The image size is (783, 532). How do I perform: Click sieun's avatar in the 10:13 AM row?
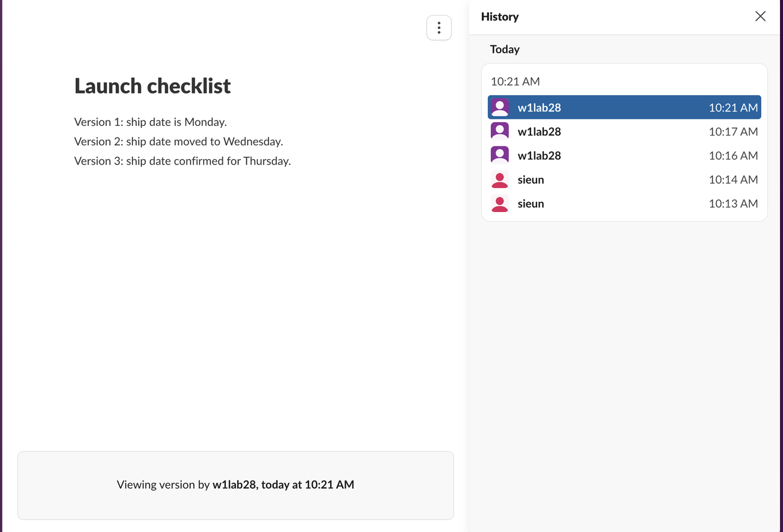(500, 204)
